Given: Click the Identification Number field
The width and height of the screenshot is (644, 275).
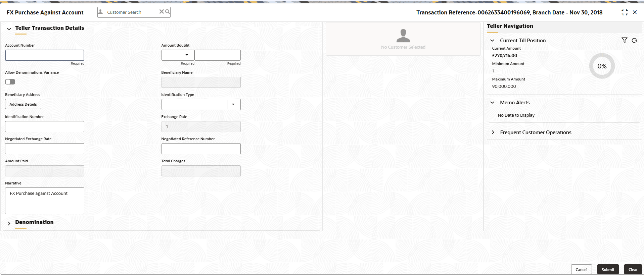Looking at the screenshot, I should (45, 126).
